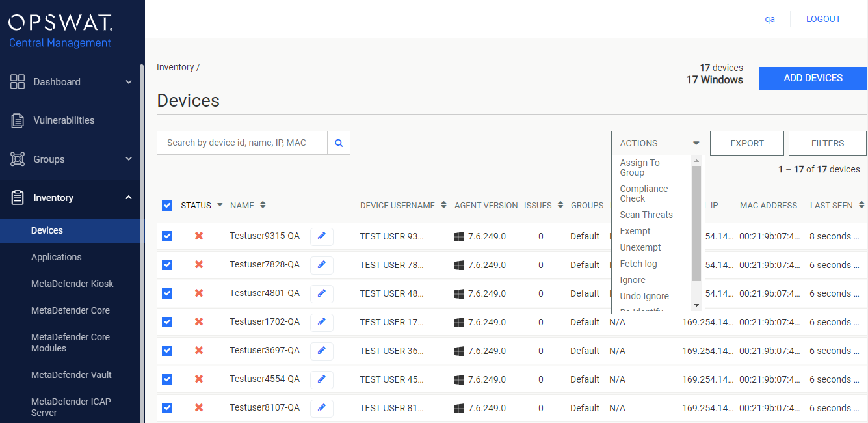Edit device Testuser4801-QA with pencil icon
Screen dimensions: 868x423
[322, 294]
